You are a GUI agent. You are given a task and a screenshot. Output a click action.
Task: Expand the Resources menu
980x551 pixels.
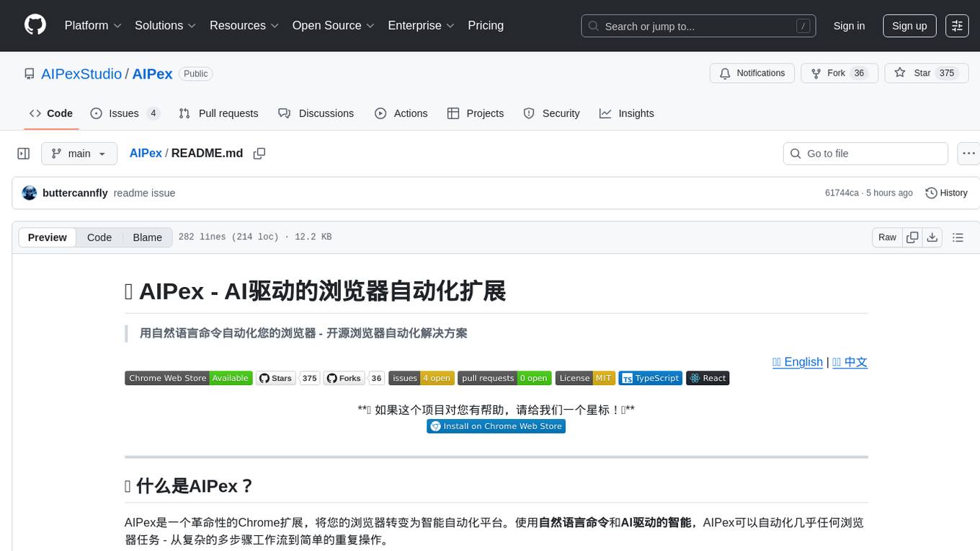[244, 25]
